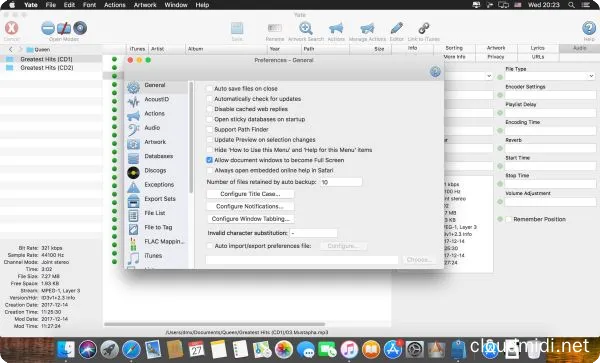Click the Album column header
Viewport: 600px width, 363px height.
[226, 49]
